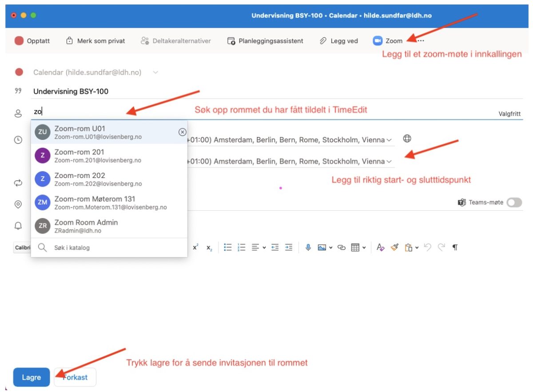
Task: Click the Forkast button
Action: pos(75,377)
